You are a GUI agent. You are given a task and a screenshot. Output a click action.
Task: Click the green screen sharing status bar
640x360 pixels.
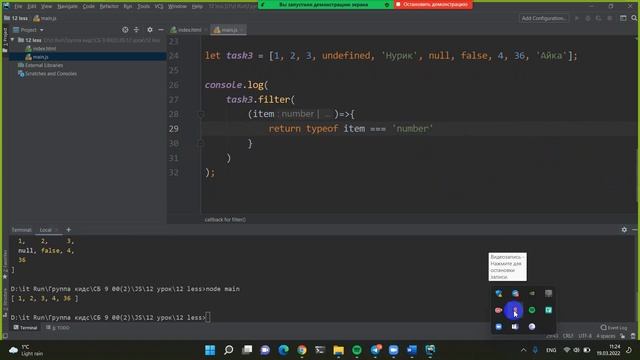click(325, 4)
